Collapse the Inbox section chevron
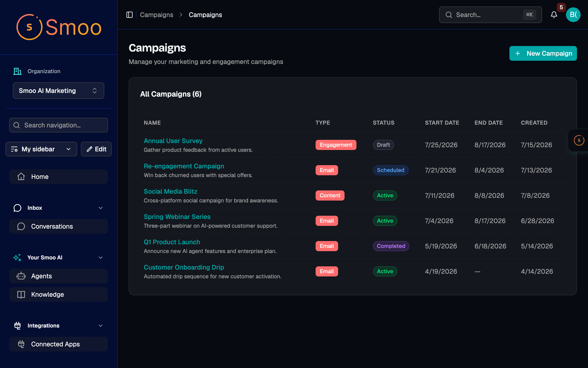Viewport: 588px width, 368px height. pyautogui.click(x=101, y=208)
